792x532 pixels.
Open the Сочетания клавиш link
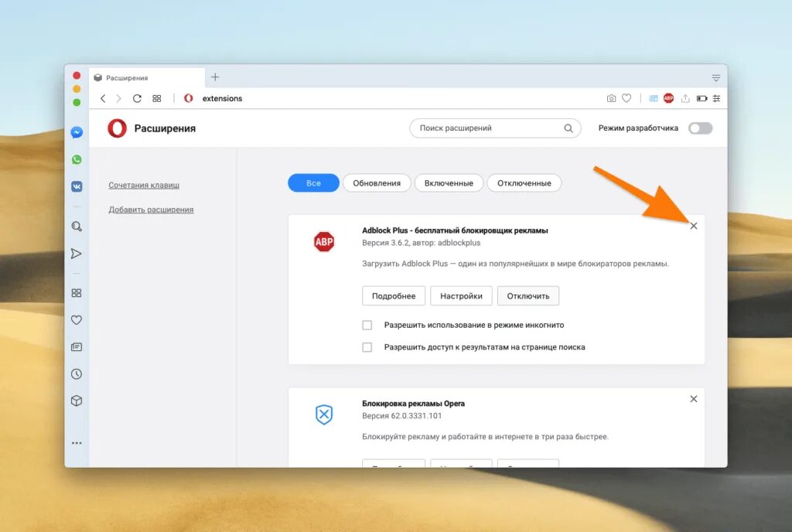tap(144, 185)
